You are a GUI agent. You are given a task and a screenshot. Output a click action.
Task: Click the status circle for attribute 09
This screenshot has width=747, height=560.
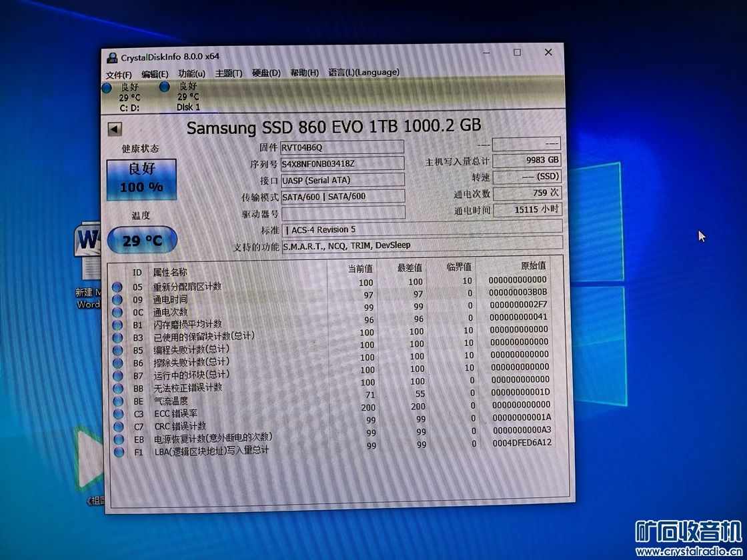click(x=117, y=300)
